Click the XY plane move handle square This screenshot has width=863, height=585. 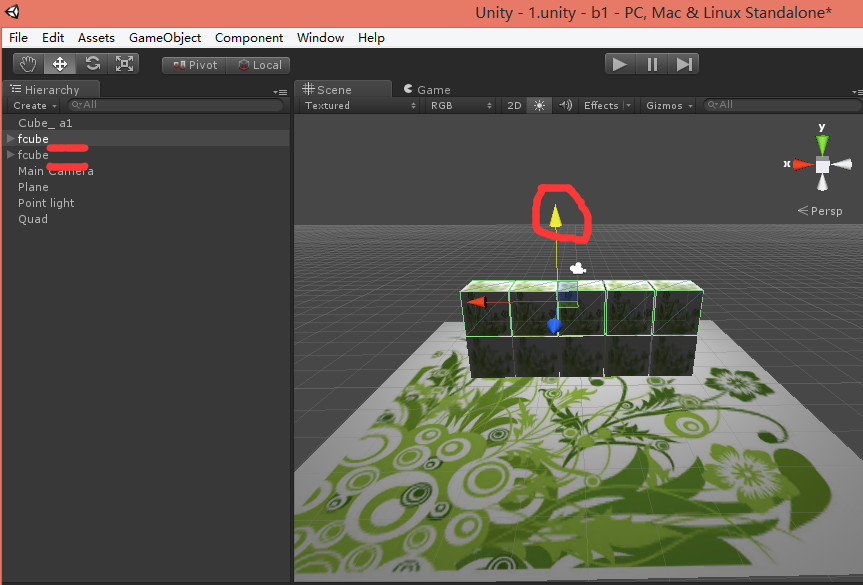(x=567, y=292)
